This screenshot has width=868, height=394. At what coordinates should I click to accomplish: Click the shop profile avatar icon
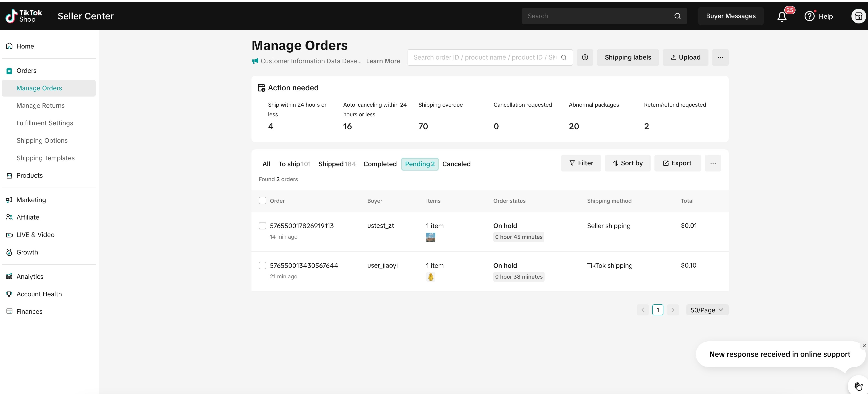858,16
